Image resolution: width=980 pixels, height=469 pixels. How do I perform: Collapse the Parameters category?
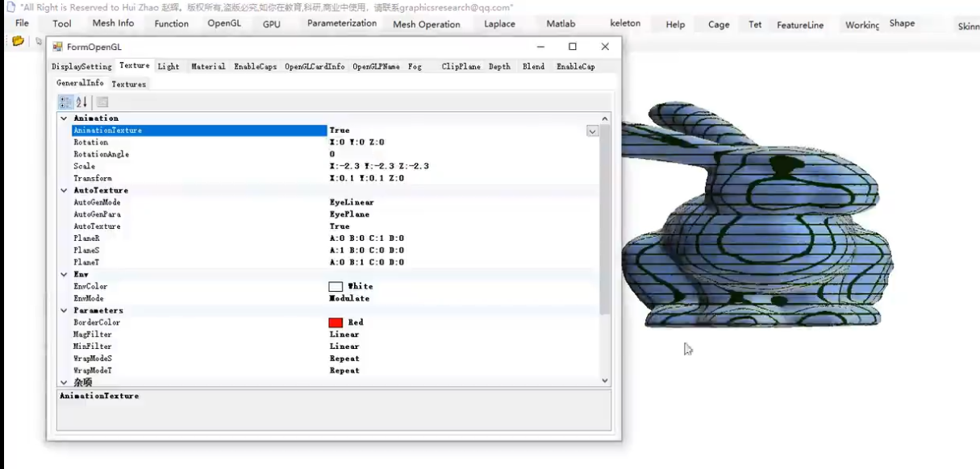pyautogui.click(x=65, y=310)
